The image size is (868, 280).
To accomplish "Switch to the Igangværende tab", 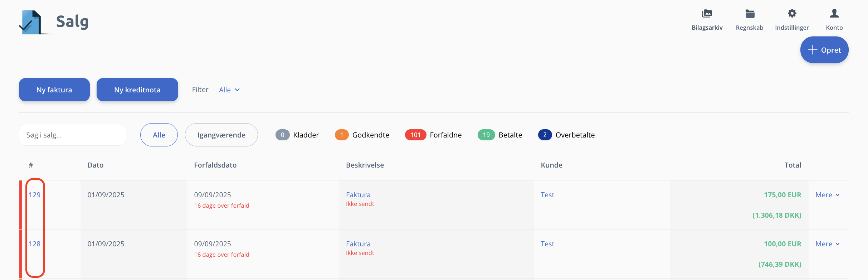I will click(221, 135).
